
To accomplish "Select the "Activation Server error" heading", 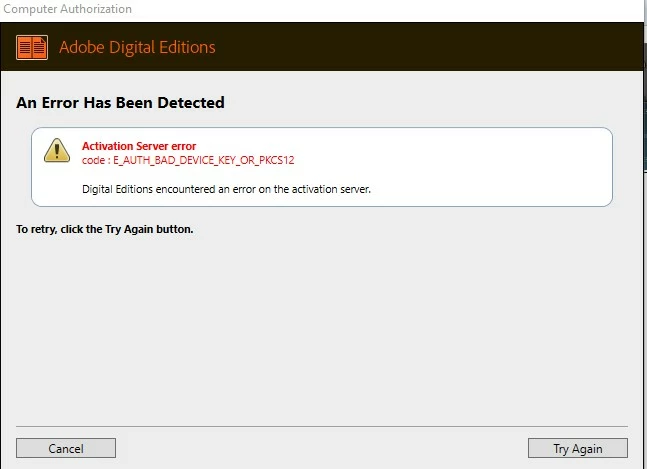I will coord(139,146).
